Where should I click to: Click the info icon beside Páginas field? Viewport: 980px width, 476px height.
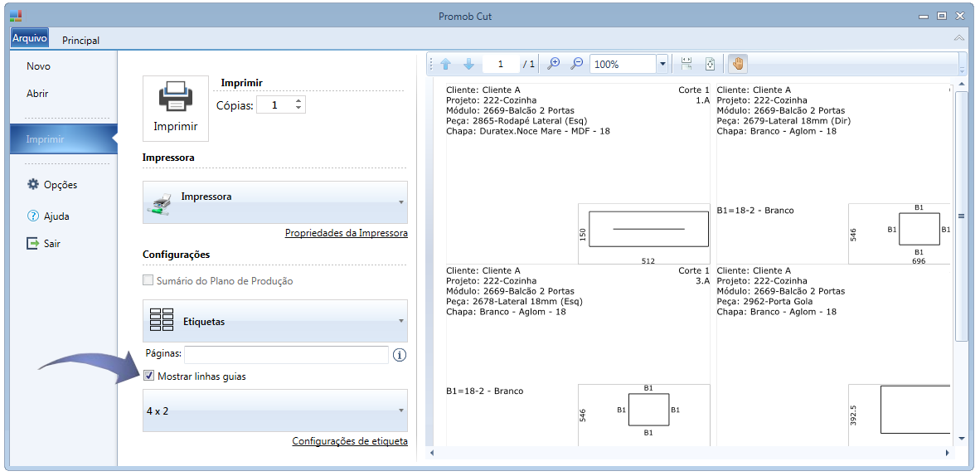[400, 355]
